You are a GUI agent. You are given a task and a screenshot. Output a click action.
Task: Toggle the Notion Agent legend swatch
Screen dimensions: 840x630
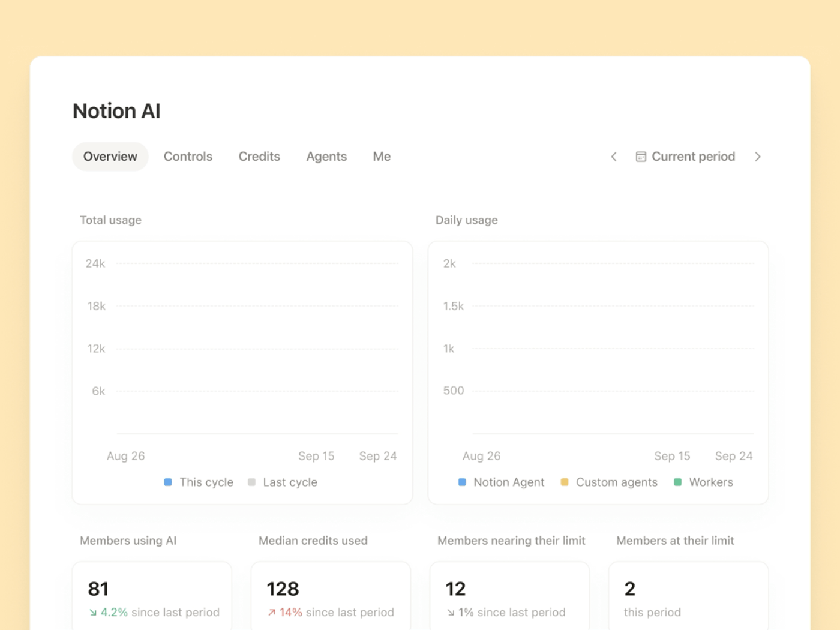click(462, 482)
